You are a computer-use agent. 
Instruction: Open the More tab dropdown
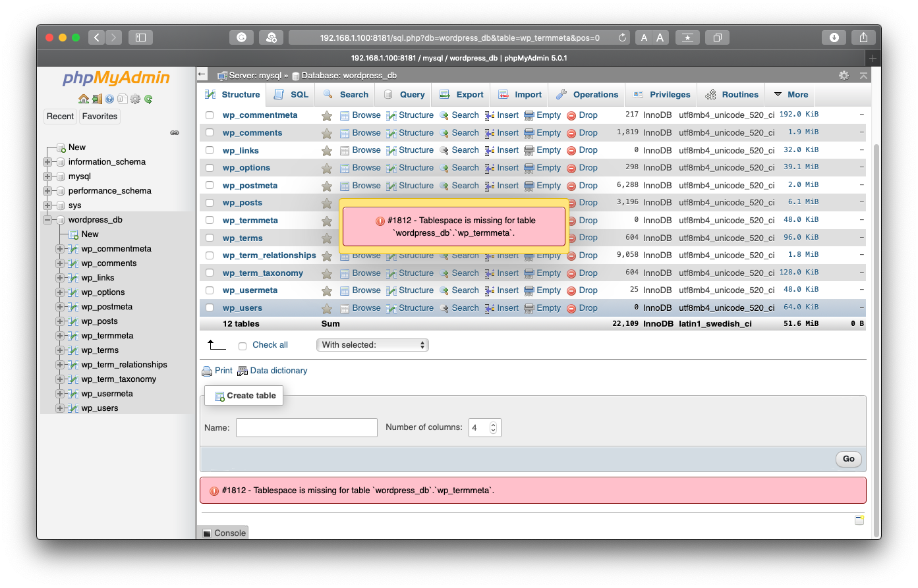pos(790,95)
